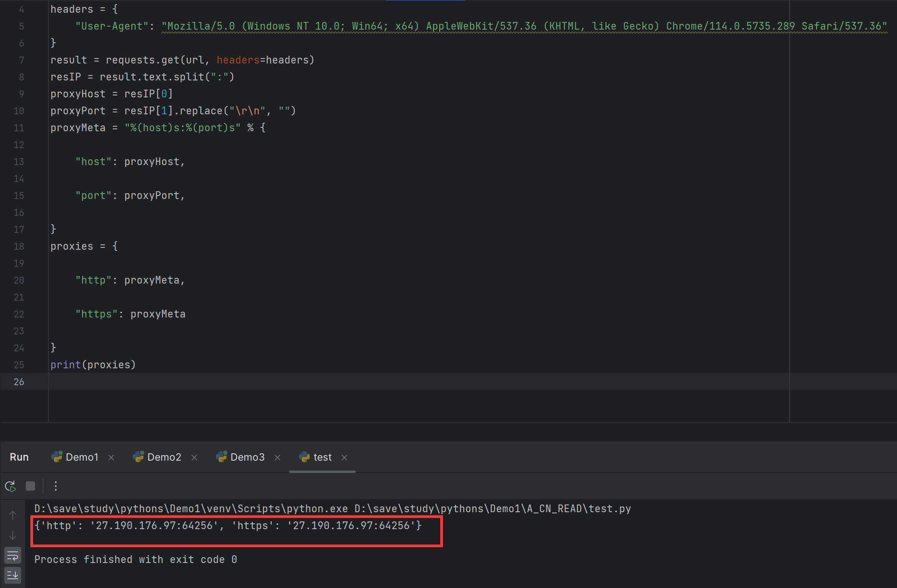Click line number 26 in the gutter
This screenshot has width=897, height=588.
pyautogui.click(x=19, y=382)
